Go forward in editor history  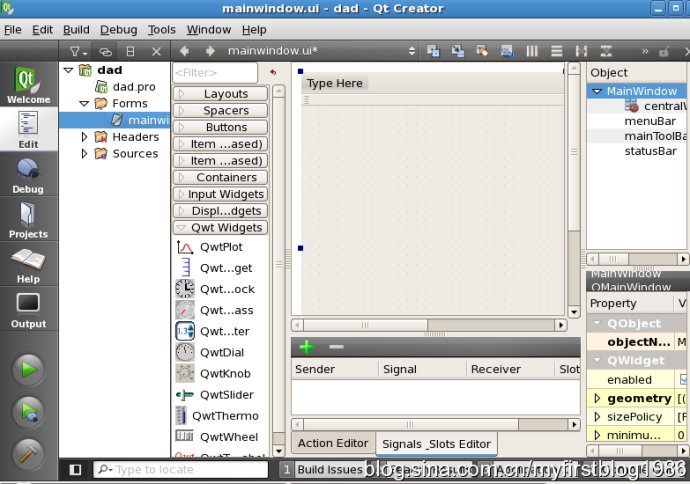point(210,51)
